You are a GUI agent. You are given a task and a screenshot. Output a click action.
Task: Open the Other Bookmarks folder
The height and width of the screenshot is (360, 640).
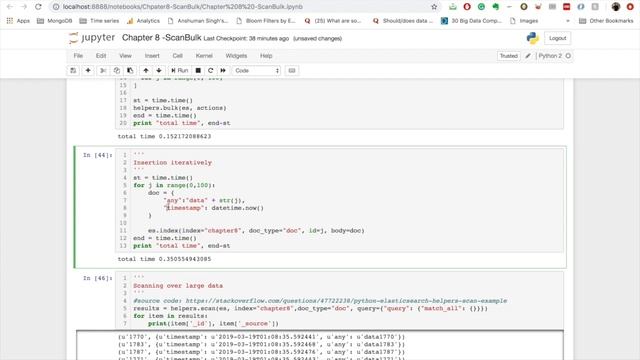coord(606,21)
